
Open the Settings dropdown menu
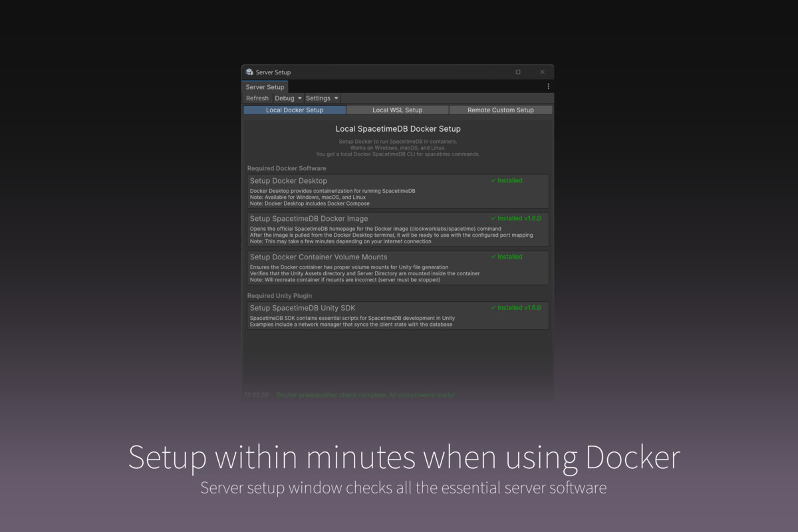click(x=322, y=98)
